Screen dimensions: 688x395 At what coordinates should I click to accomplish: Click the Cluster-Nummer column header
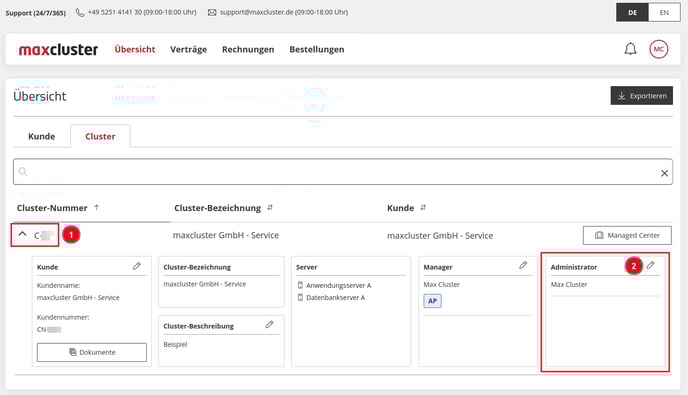(x=52, y=208)
